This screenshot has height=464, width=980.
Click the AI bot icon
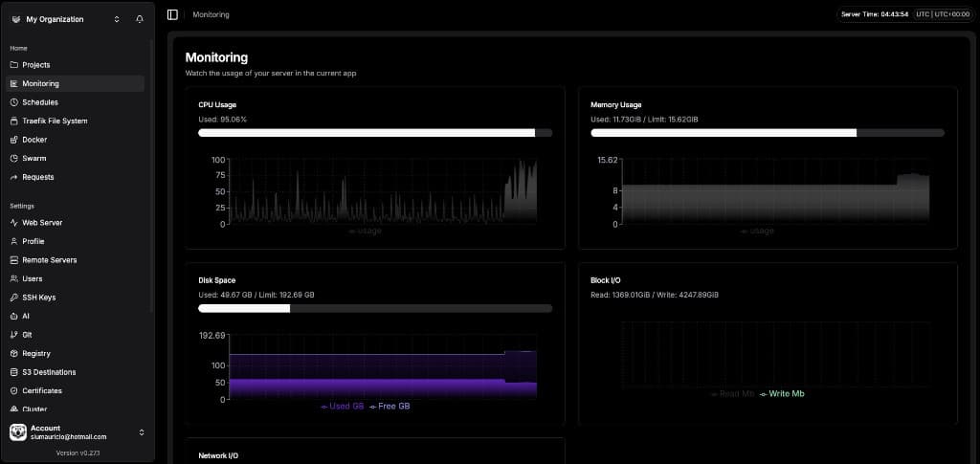tap(14, 316)
